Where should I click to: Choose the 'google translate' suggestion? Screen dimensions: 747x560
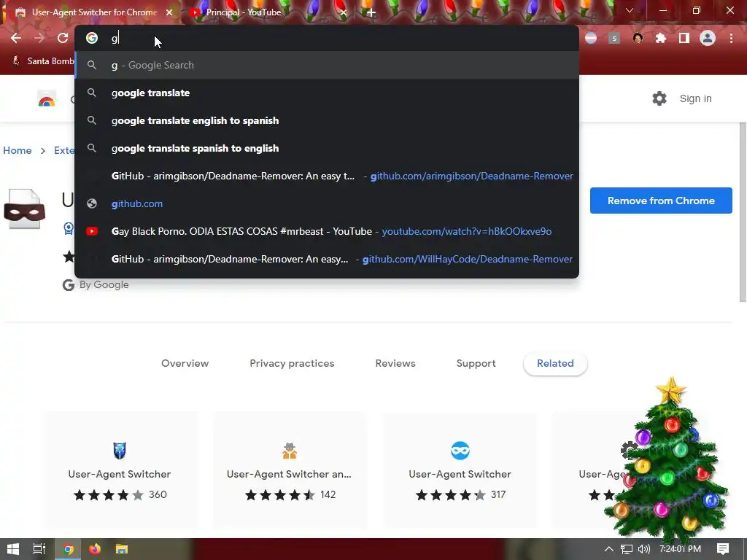(x=327, y=93)
